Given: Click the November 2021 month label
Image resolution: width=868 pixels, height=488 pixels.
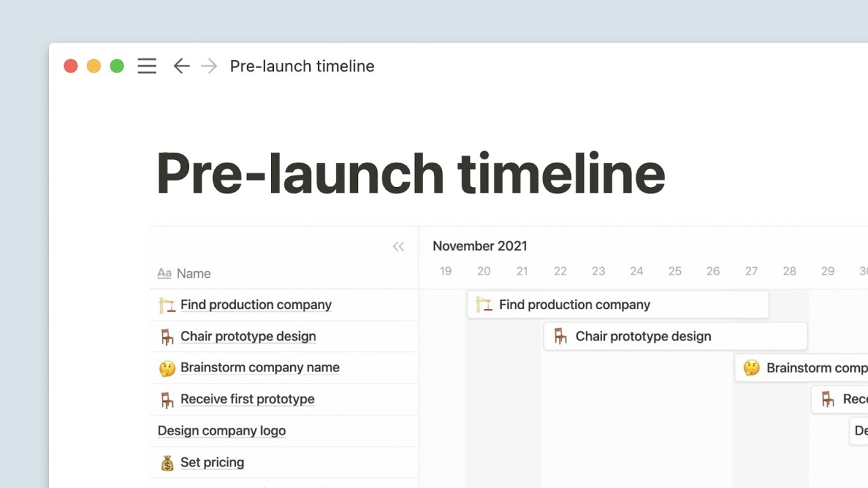Looking at the screenshot, I should click(479, 246).
